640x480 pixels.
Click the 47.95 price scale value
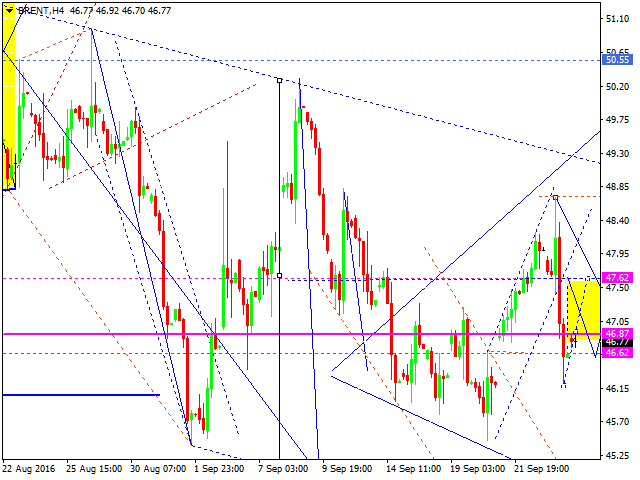617,254
